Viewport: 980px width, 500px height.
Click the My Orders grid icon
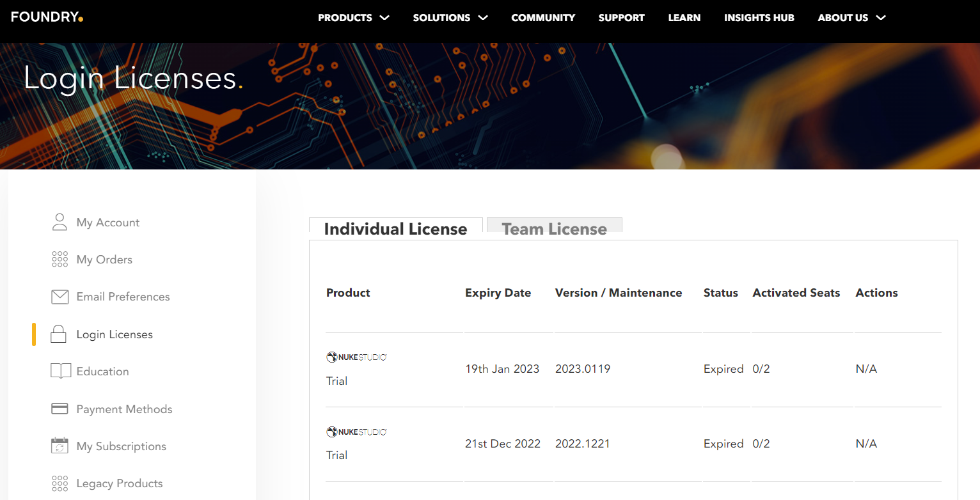pos(59,260)
